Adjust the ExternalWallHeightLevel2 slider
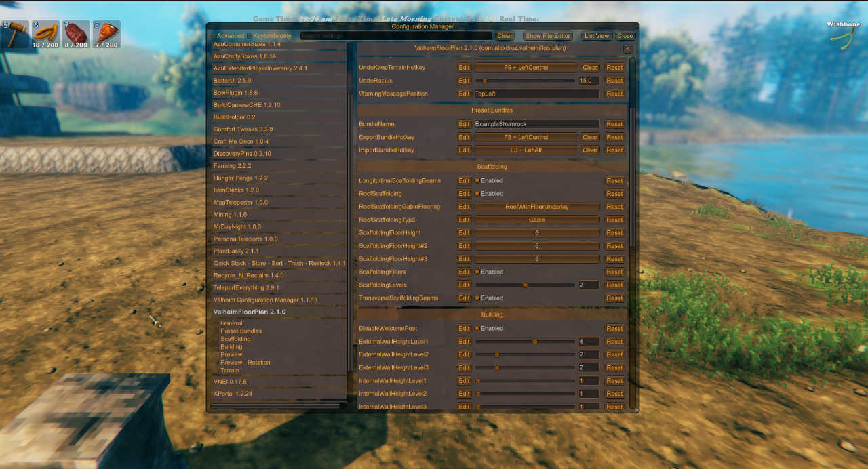 tap(525, 354)
